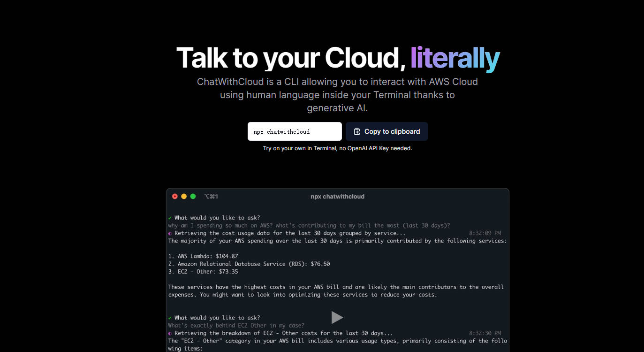Click the yellow traffic light in the terminal
Image resolution: width=644 pixels, height=352 pixels.
pyautogui.click(x=184, y=196)
